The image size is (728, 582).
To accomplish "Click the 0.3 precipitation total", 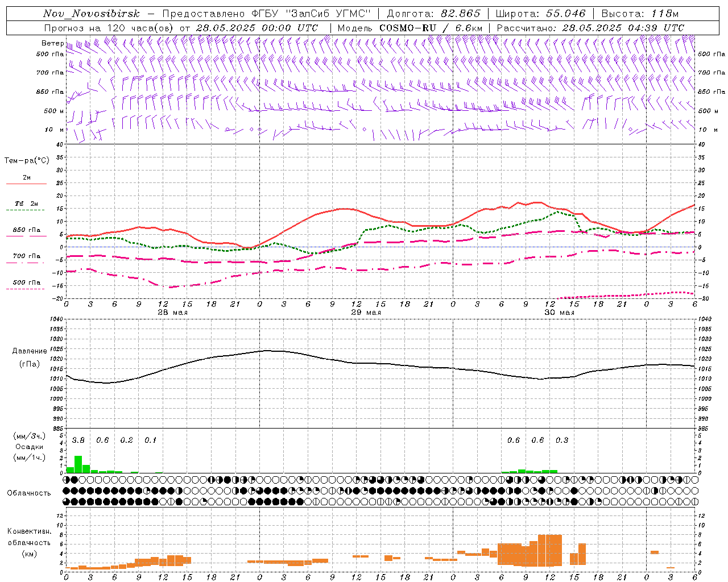I will pyautogui.click(x=562, y=440).
